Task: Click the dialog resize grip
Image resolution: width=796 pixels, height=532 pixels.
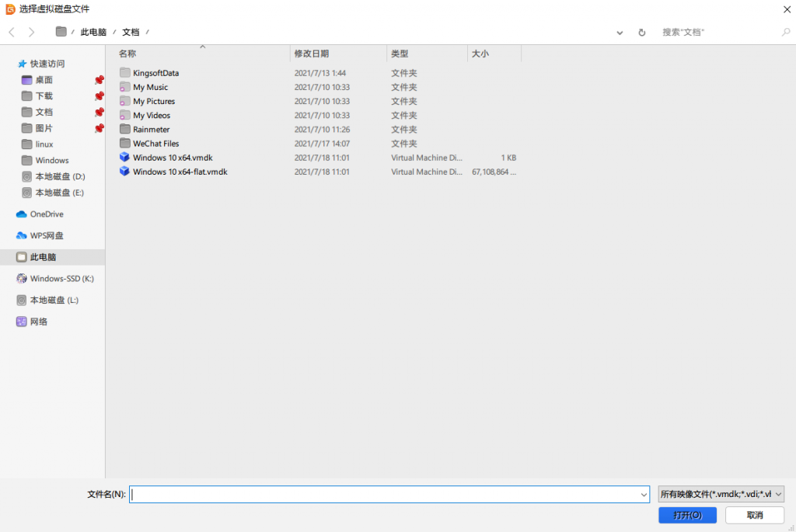Action: pos(791,527)
